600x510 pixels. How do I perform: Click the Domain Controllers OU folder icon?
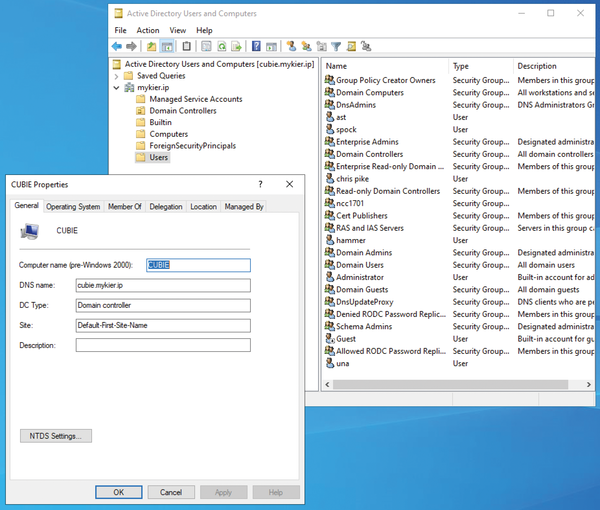[x=141, y=111]
